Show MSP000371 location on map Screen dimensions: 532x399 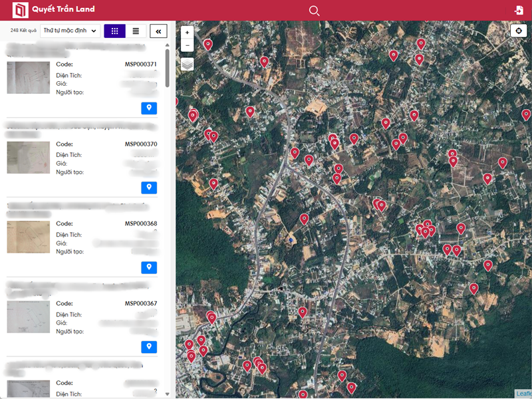(x=149, y=108)
